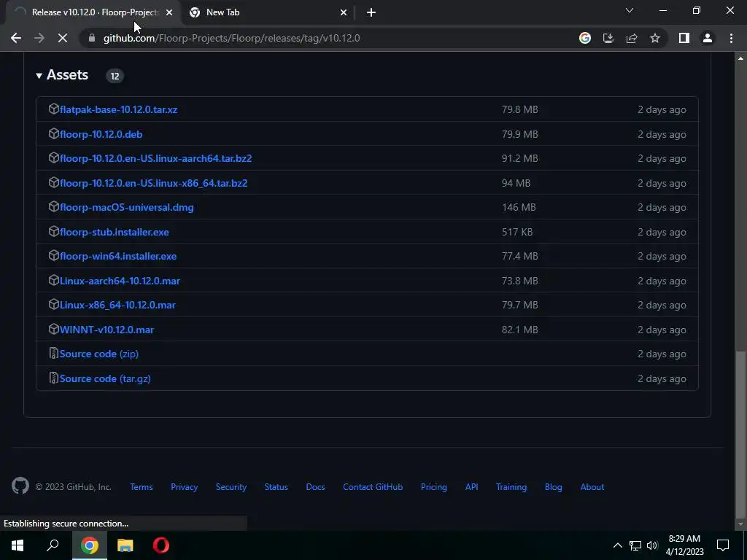The image size is (747, 560).
Task: Open the Training footer link
Action: point(511,486)
